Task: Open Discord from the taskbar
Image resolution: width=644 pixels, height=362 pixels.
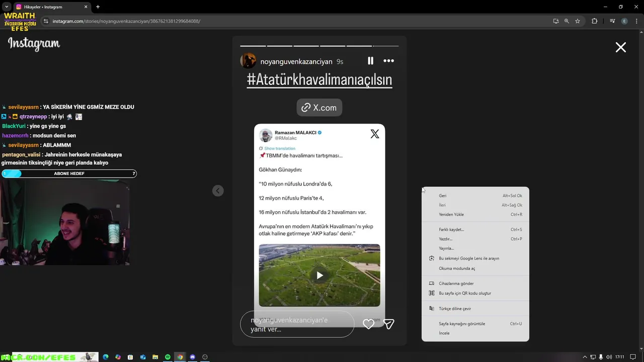Action: (x=193, y=357)
